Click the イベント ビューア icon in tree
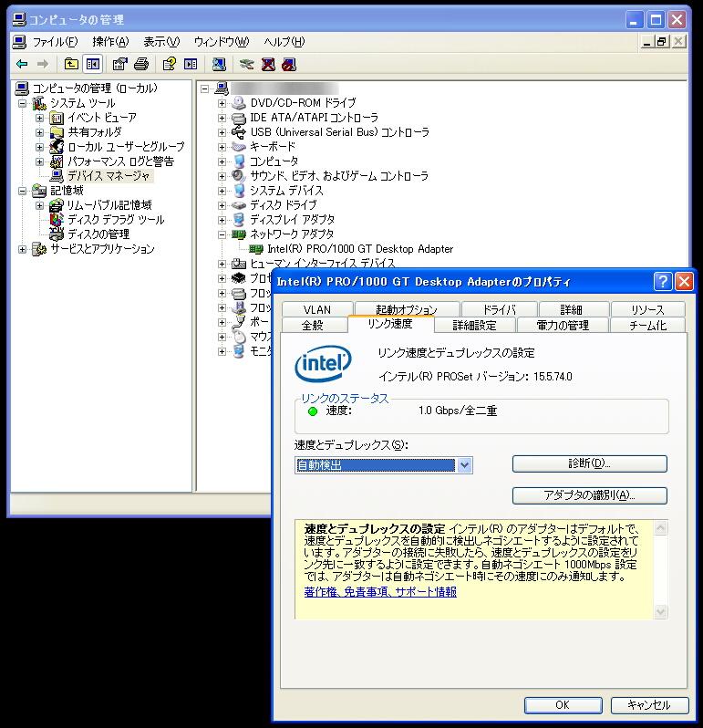703x728 pixels. [57, 118]
